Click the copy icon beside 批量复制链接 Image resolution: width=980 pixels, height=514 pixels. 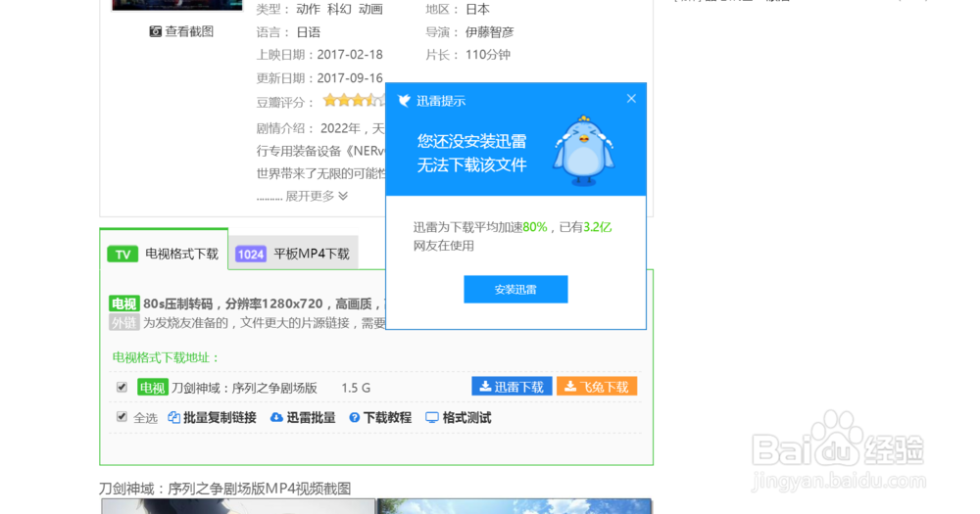(x=174, y=418)
